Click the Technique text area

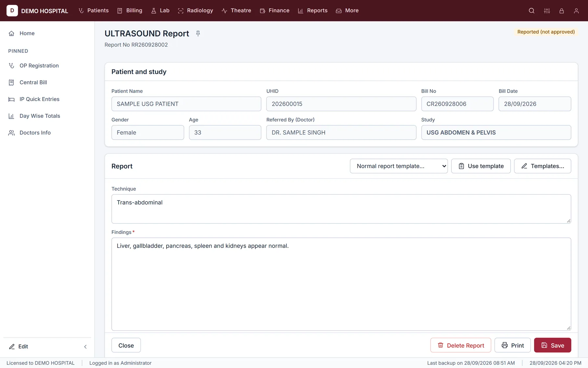(x=341, y=209)
